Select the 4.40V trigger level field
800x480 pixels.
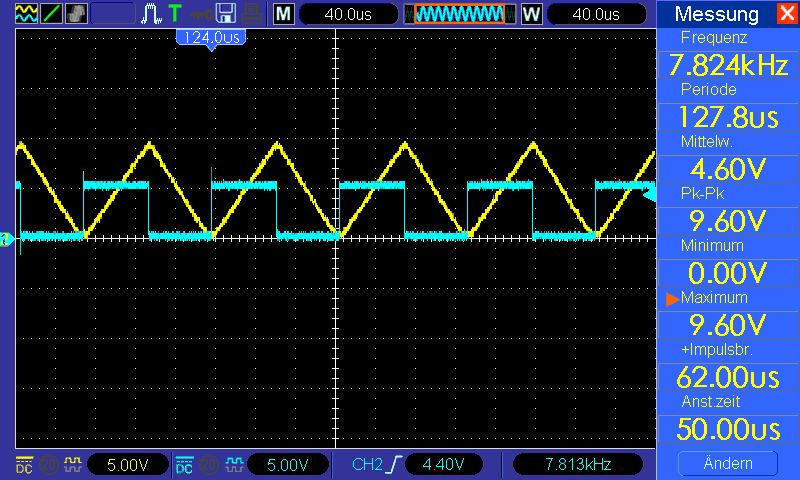[443, 464]
